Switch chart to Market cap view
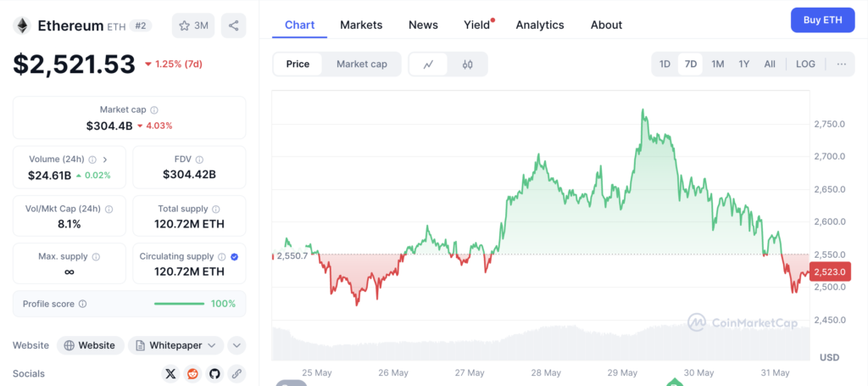Viewport: 868px width, 386px height. [361, 64]
